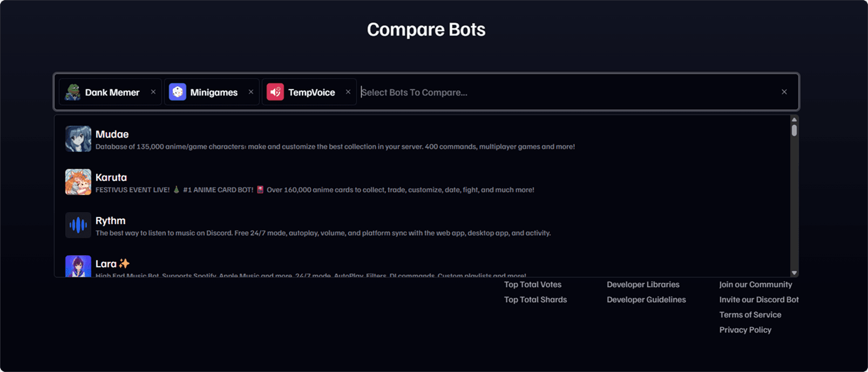Select Karuta from the dropdown list
Viewport: 868px width, 372px height.
click(422, 182)
